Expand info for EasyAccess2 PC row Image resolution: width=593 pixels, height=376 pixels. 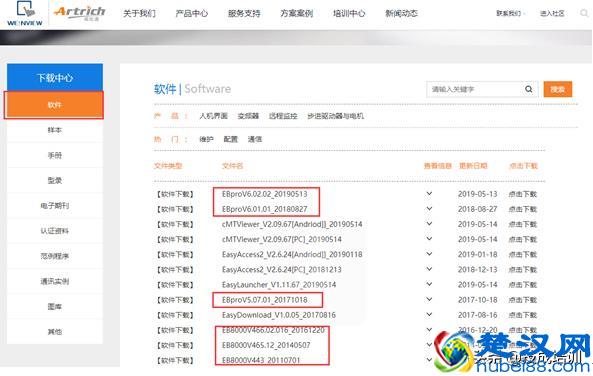click(429, 269)
